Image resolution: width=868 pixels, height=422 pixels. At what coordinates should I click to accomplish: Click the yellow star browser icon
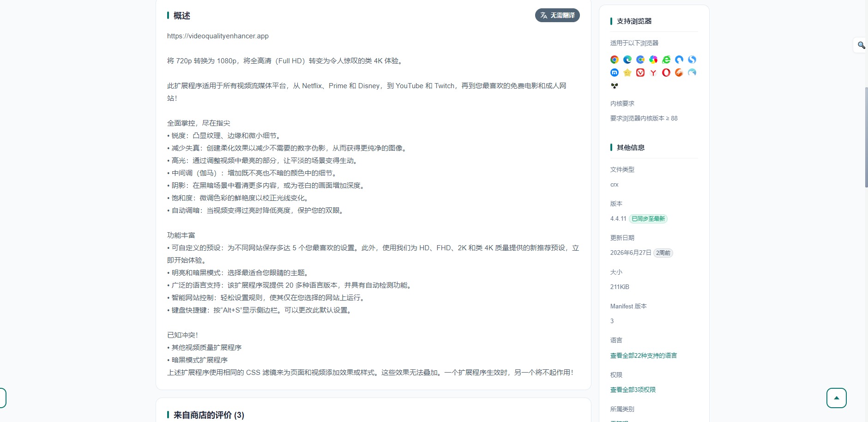pyautogui.click(x=627, y=72)
